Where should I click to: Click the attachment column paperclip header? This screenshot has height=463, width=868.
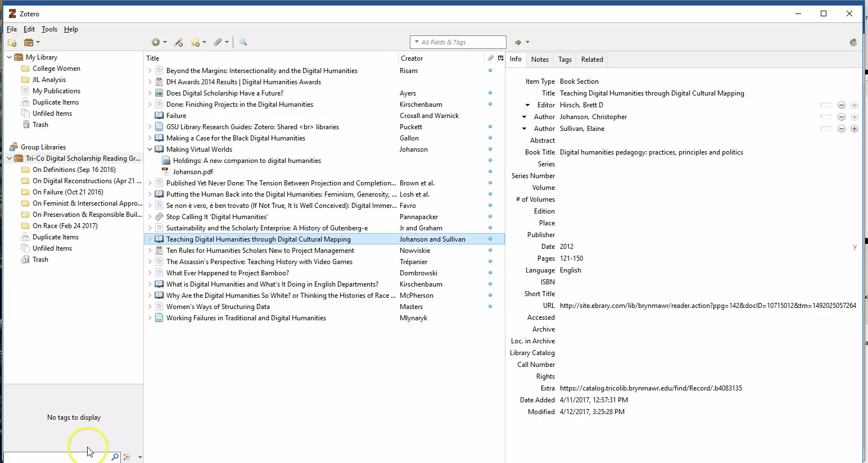click(491, 58)
